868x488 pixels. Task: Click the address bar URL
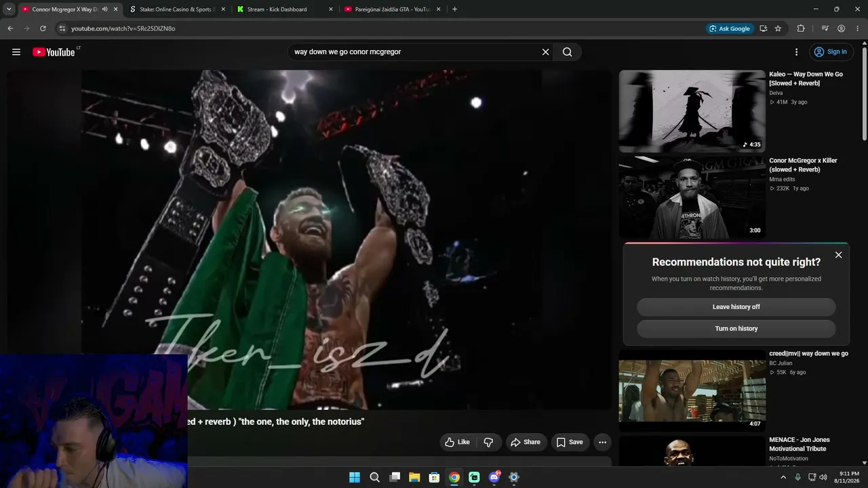123,28
